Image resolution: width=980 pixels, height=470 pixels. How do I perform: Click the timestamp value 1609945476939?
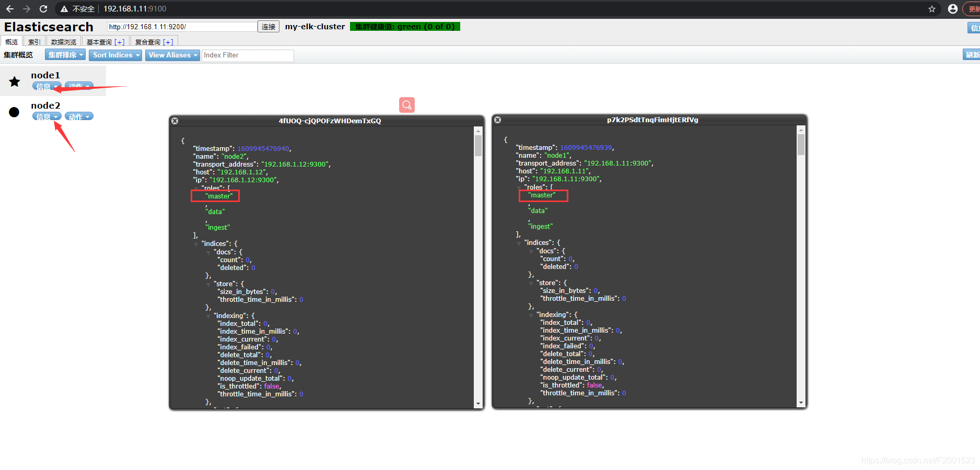[x=586, y=148]
